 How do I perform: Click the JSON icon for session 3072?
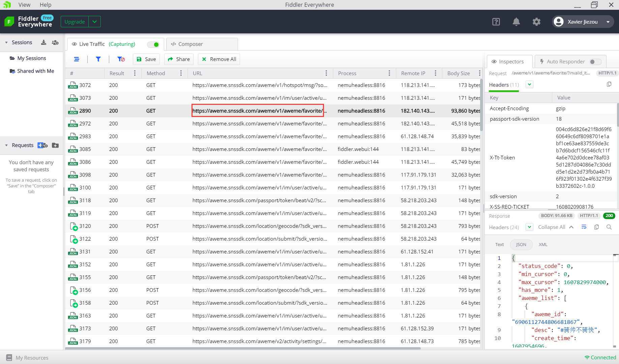[x=73, y=85]
